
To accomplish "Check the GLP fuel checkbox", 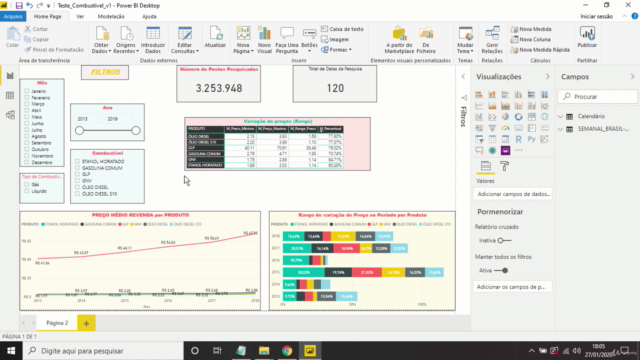I will pos(77,174).
